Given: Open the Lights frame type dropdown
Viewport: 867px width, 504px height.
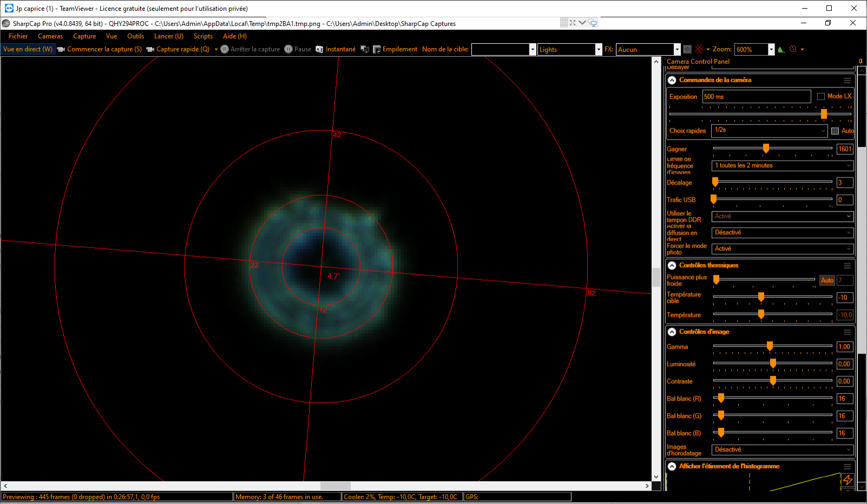Looking at the screenshot, I should pyautogui.click(x=599, y=49).
